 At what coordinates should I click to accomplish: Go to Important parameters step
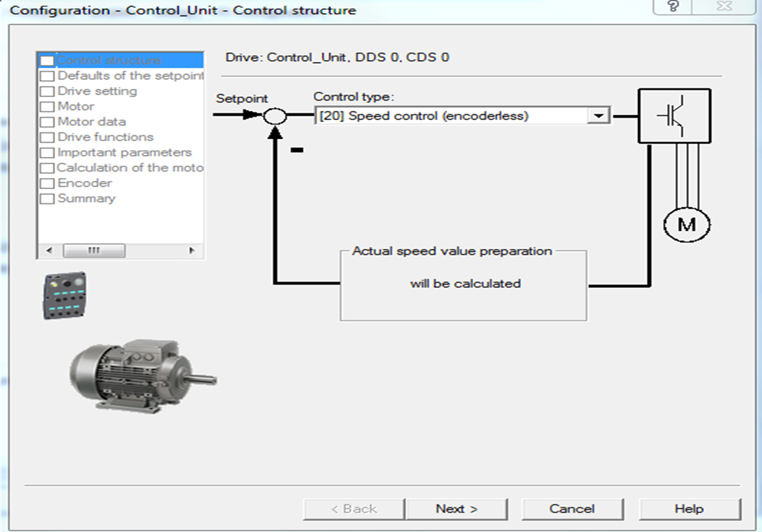(124, 152)
